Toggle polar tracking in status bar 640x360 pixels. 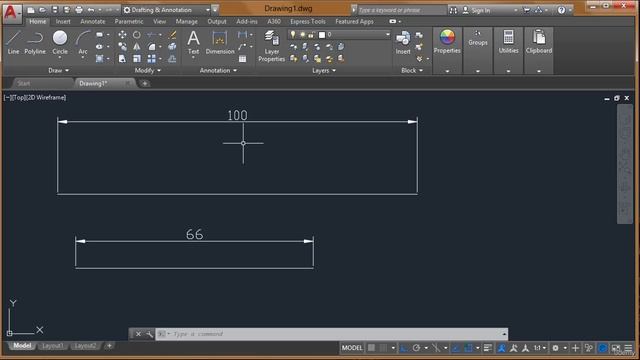416,348
